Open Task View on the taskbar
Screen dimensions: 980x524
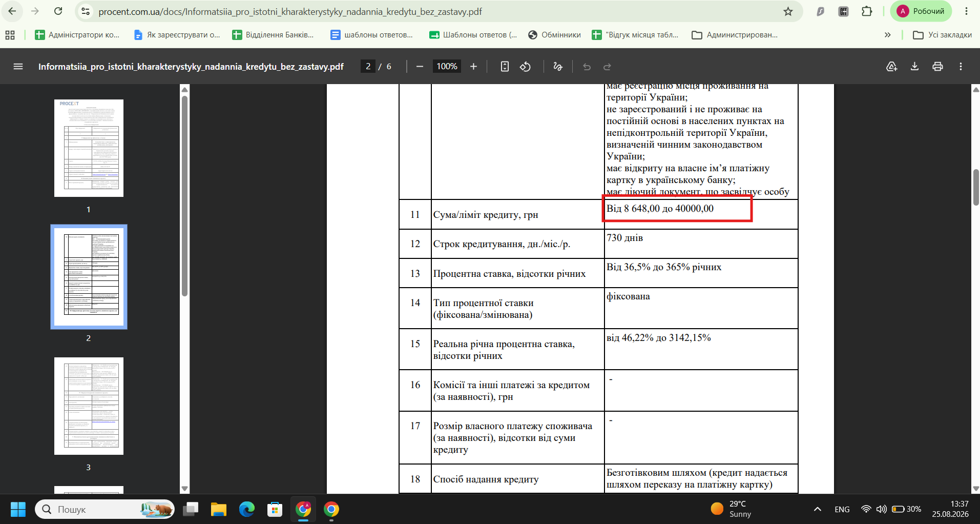(x=191, y=509)
